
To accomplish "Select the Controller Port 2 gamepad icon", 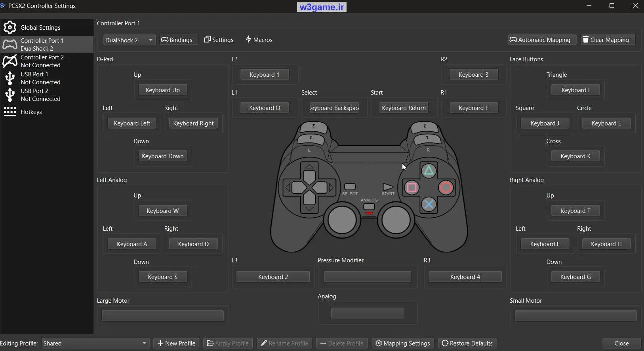I will pos(10,61).
